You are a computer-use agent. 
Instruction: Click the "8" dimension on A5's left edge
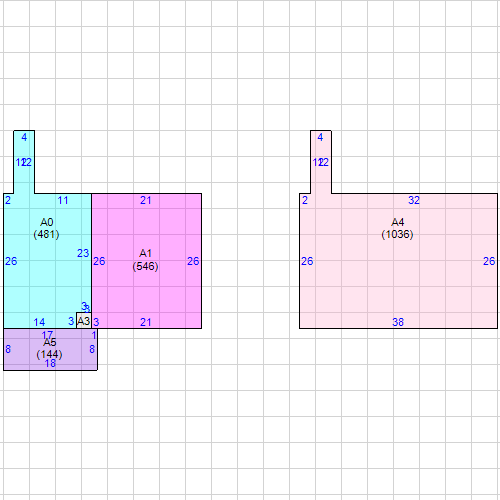(x=8, y=349)
